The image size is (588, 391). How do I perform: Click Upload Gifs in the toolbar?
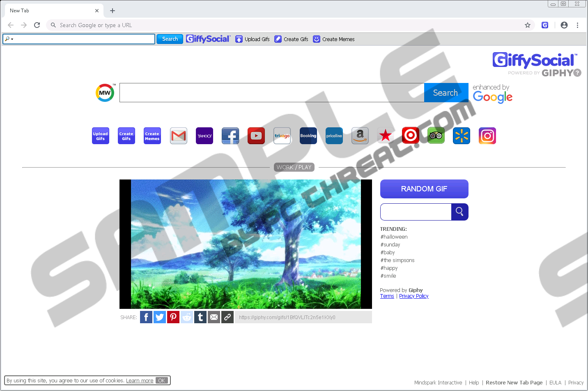tap(253, 39)
